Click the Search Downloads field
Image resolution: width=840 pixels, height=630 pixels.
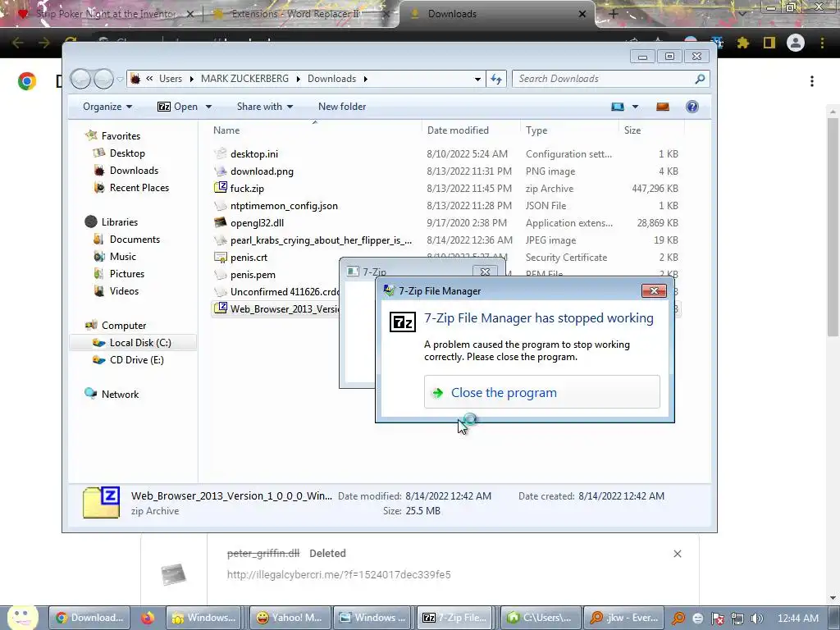pyautogui.click(x=610, y=79)
